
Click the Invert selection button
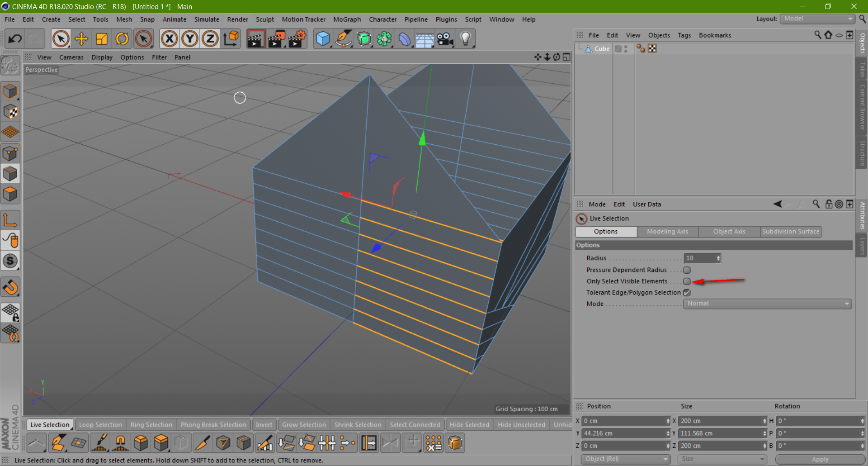(x=264, y=425)
